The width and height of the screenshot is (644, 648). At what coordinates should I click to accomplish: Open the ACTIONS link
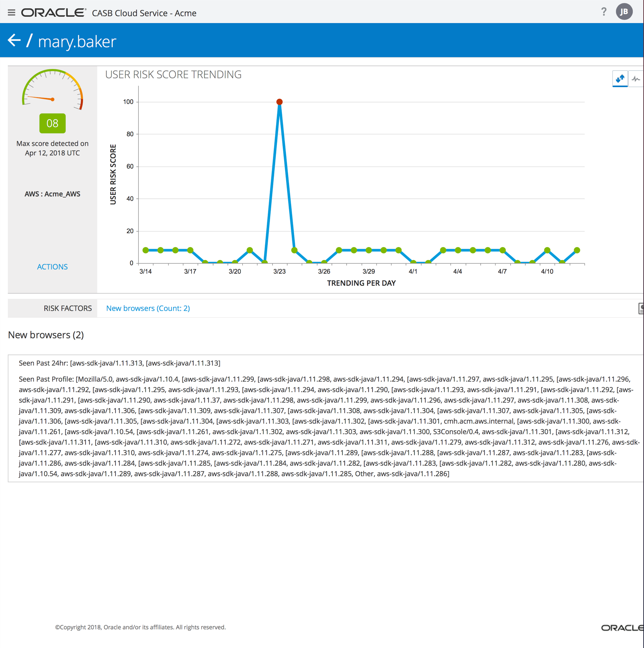pos(52,266)
